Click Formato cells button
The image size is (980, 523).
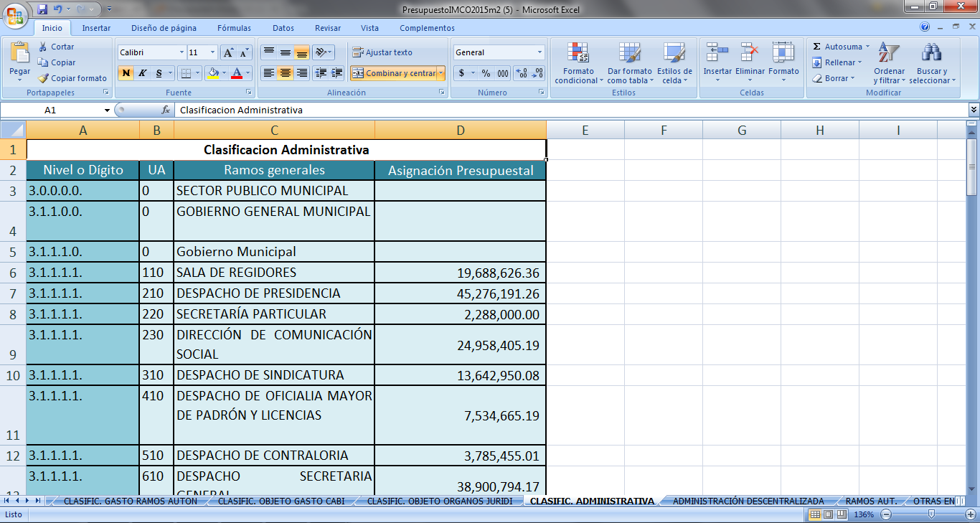point(783,63)
